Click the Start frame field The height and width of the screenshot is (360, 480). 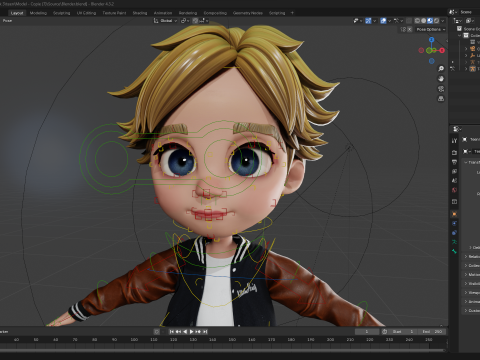403,332
